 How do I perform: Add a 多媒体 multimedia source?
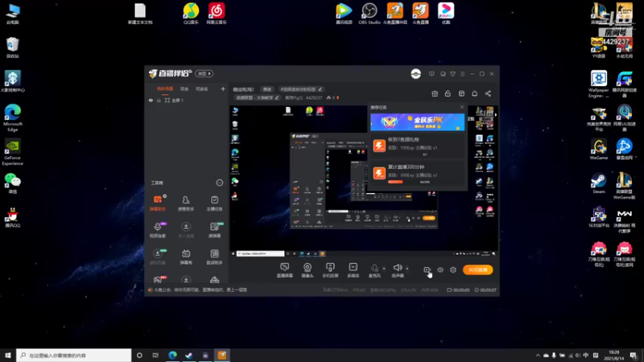click(x=353, y=270)
